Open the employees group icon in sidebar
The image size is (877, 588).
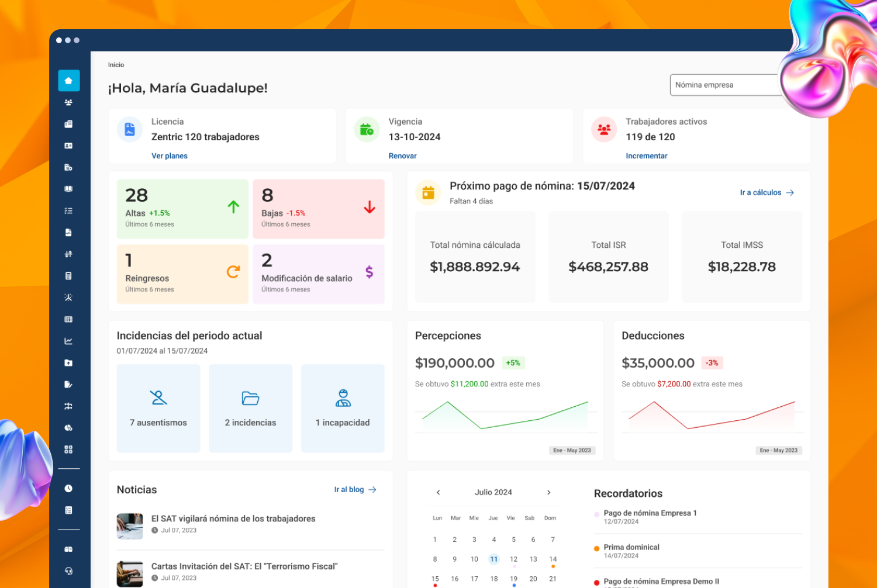pos(68,102)
